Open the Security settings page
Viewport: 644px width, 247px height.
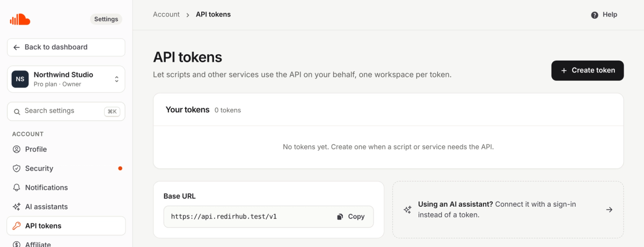(x=66, y=169)
